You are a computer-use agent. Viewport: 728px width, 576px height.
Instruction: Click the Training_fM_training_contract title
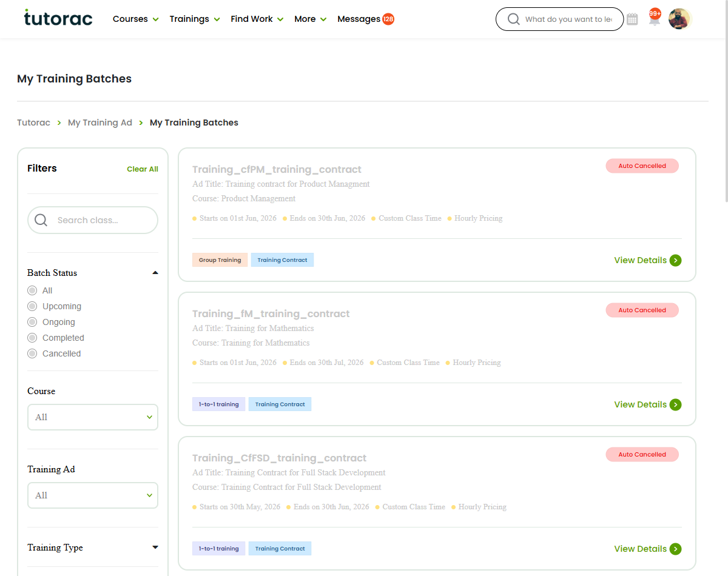pyautogui.click(x=271, y=313)
